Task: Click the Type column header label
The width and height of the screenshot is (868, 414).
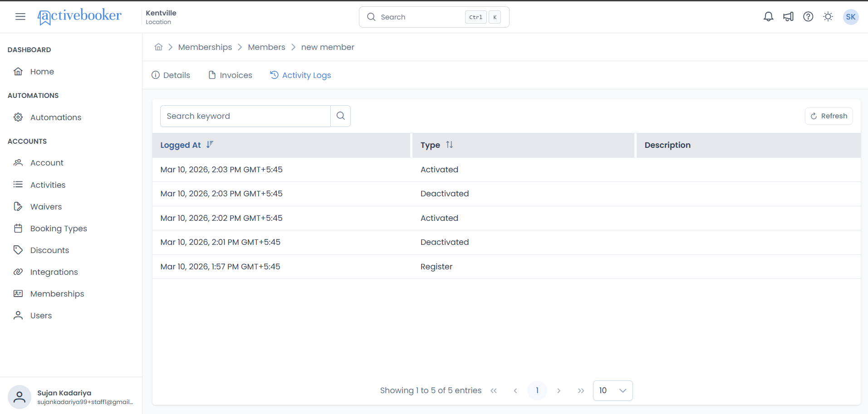Action: pyautogui.click(x=430, y=145)
